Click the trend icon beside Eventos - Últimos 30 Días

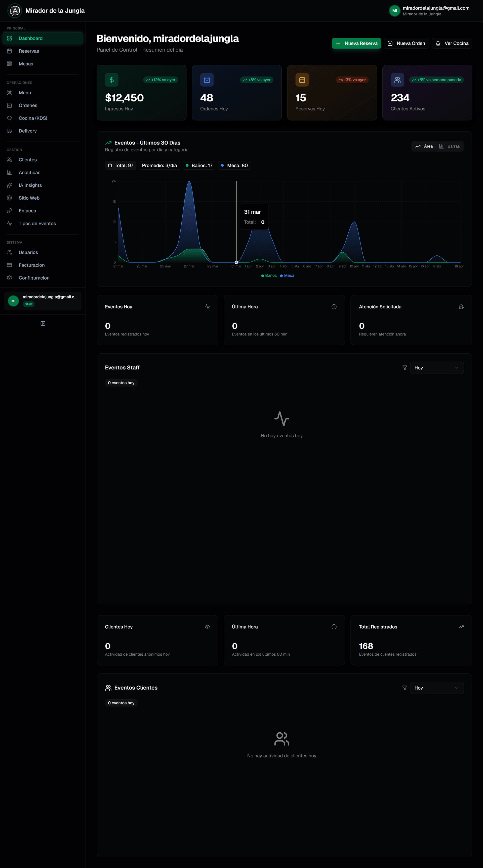tap(108, 143)
